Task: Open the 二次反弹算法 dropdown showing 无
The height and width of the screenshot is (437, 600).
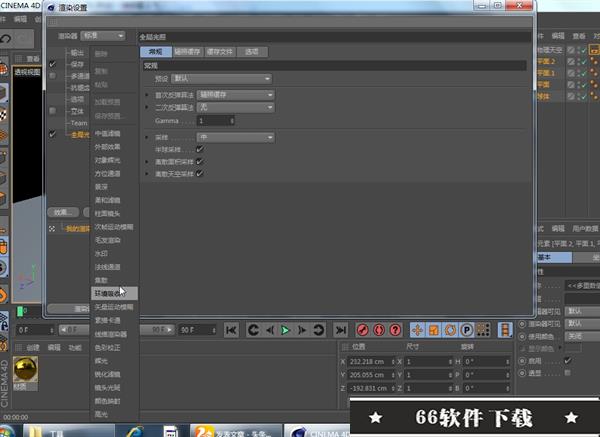Action: pos(235,108)
